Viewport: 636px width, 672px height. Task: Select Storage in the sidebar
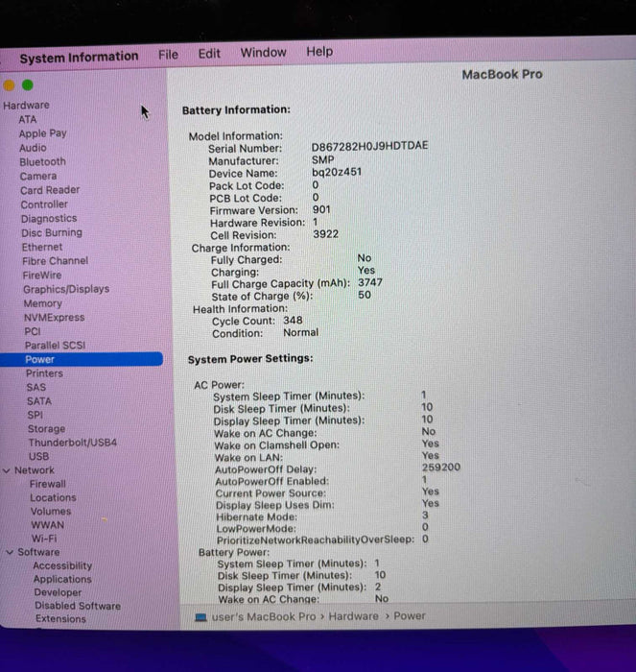(46, 429)
